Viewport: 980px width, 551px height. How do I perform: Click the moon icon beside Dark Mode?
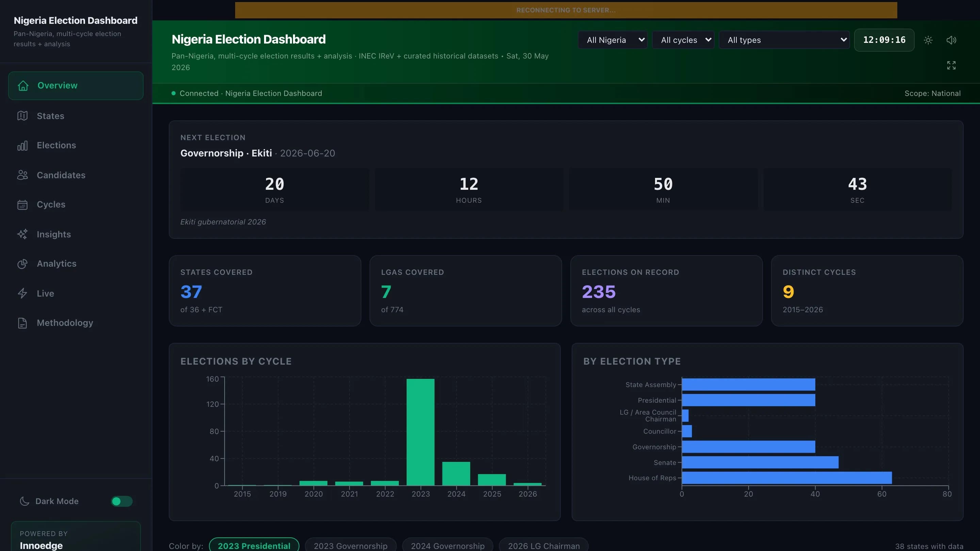point(24,501)
